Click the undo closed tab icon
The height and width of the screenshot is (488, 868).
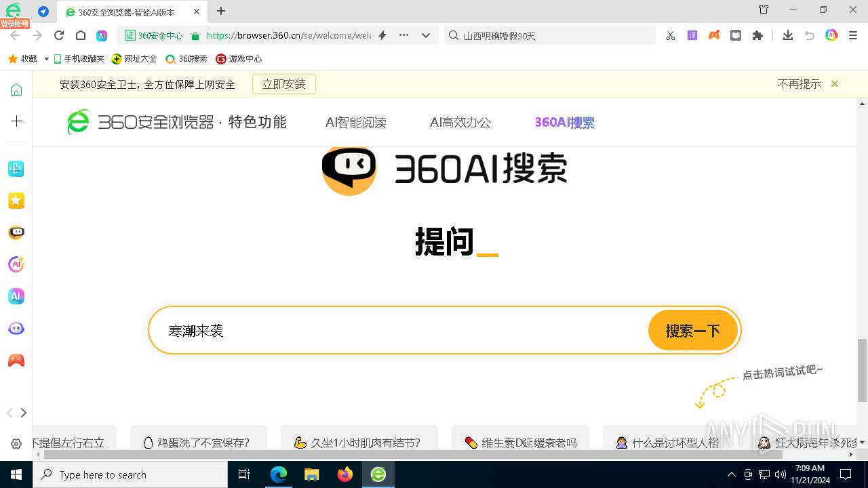coord(809,36)
